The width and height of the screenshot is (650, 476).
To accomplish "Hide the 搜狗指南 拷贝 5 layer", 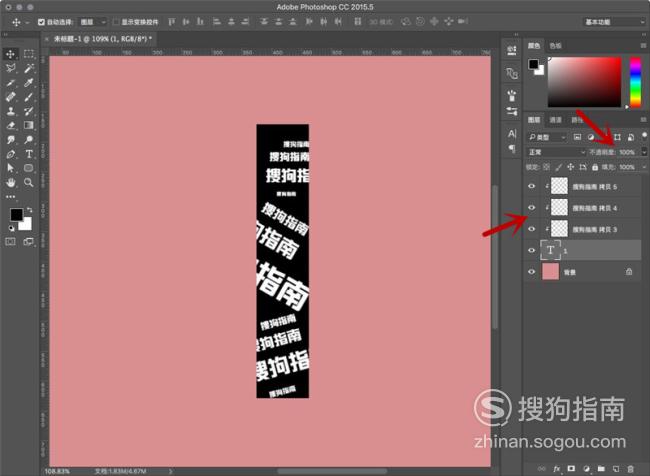I will pyautogui.click(x=531, y=186).
